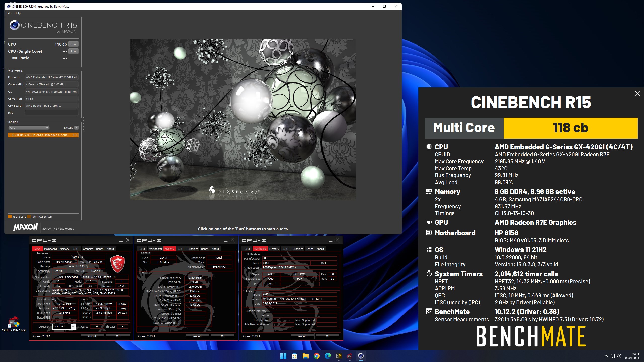Run the CPU (Single Core) test
Screen dimensions: 644x362
point(73,51)
